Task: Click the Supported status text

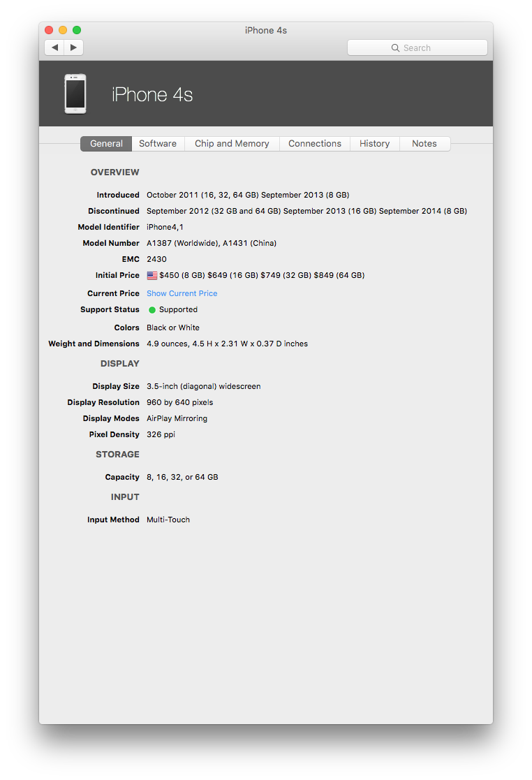Action: pyautogui.click(x=179, y=309)
